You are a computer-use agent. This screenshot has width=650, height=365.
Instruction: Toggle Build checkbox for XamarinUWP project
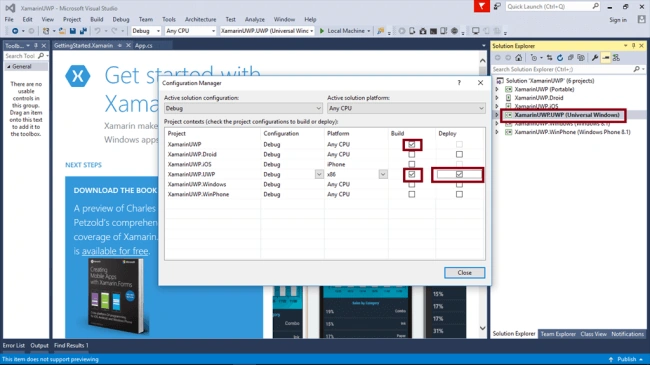coord(412,144)
